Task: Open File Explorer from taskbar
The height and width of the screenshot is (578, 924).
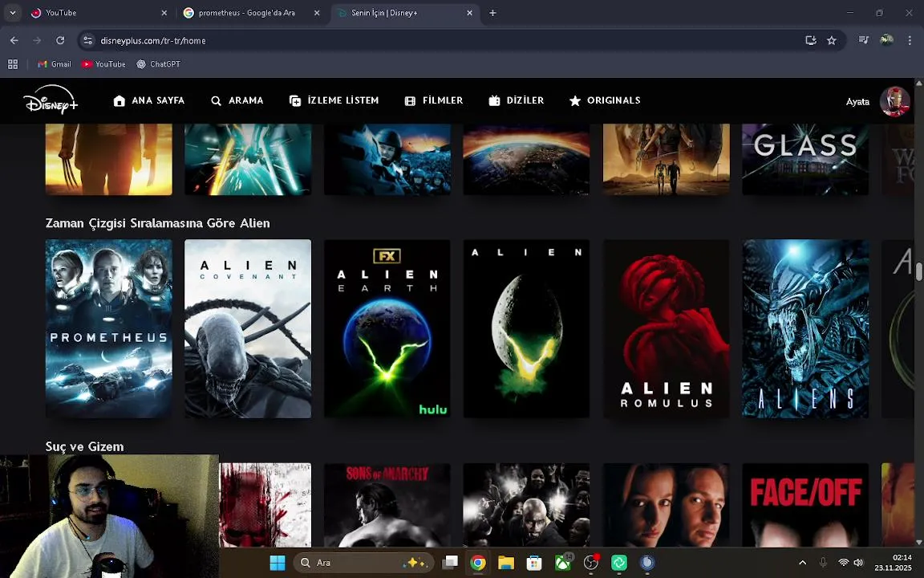Action: 506,563
